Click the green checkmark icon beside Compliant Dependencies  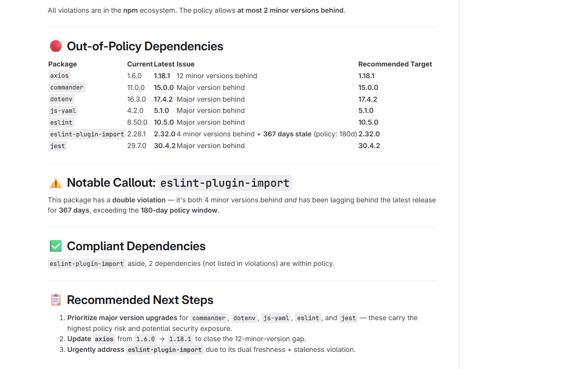point(56,246)
